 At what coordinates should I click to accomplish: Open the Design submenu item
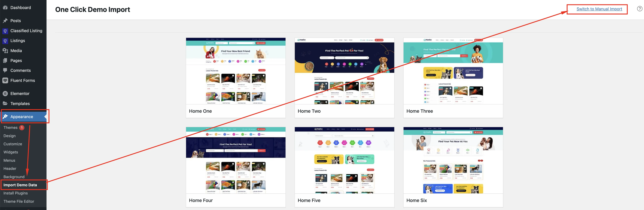coord(9,136)
